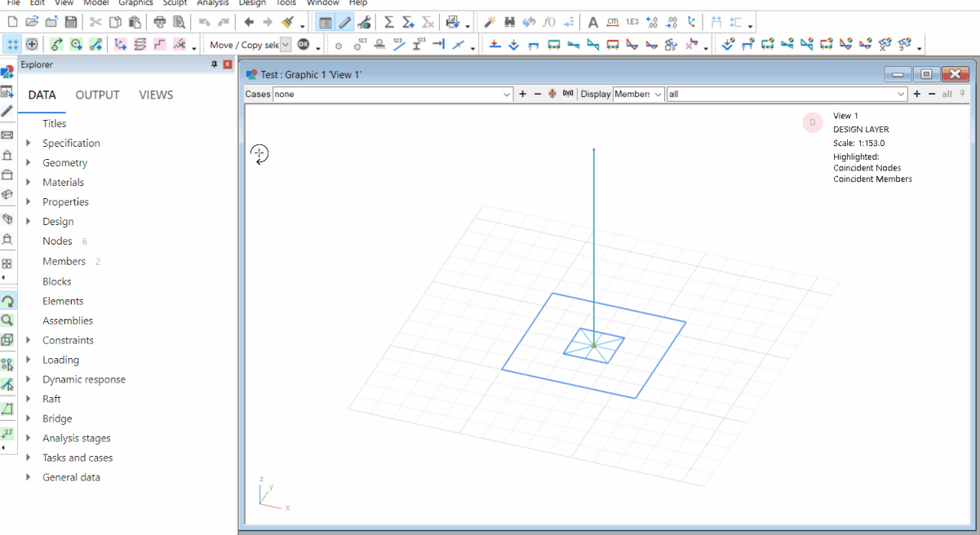Viewport: 980px width, 535px height.
Task: Click the Save file icon
Action: coord(71,22)
